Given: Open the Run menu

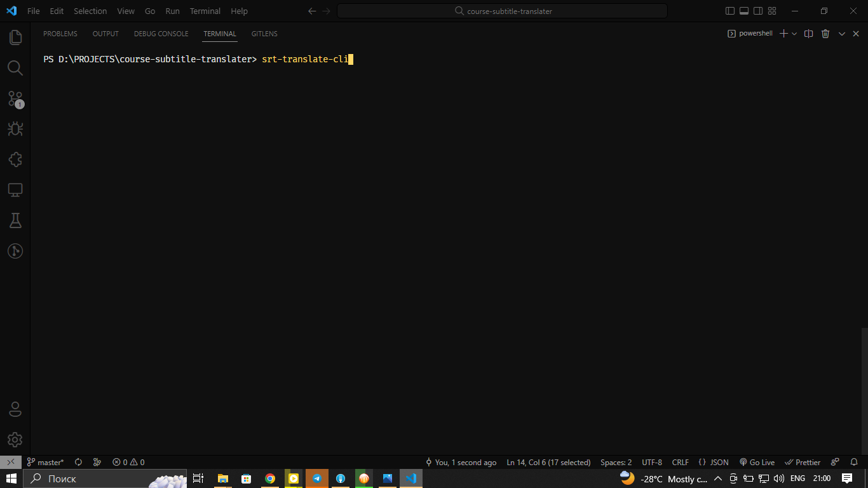Looking at the screenshot, I should pyautogui.click(x=172, y=11).
